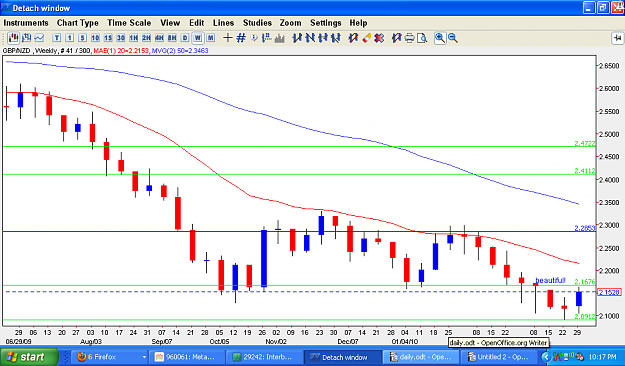Click the third line drawing tool icon
Screen dimensions: 625x366
point(323,38)
